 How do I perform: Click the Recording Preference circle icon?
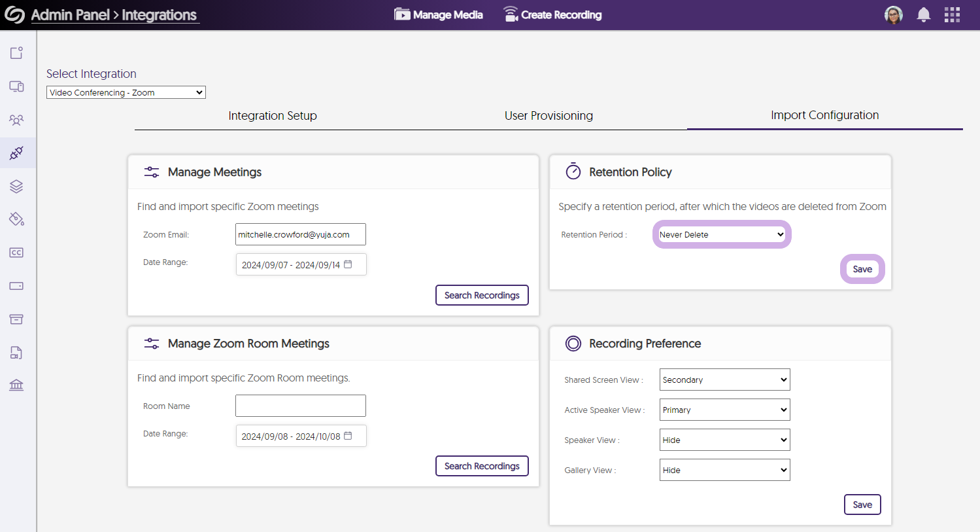(x=573, y=344)
